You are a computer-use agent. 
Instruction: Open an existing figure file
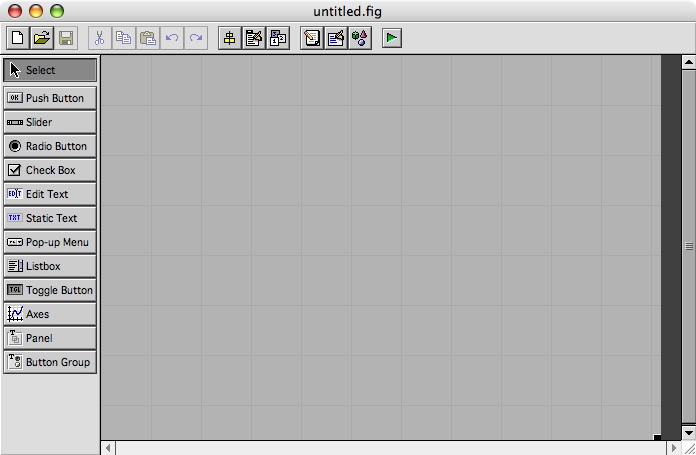pyautogui.click(x=42, y=38)
